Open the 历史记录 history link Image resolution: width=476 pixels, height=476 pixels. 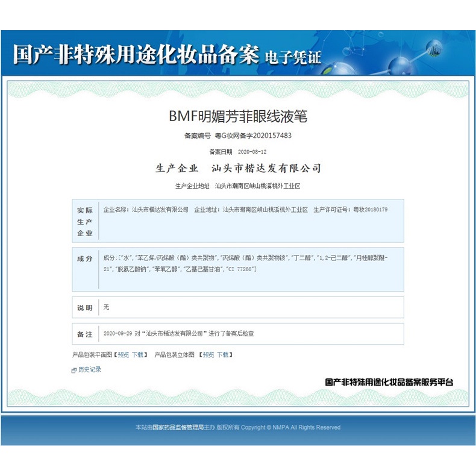point(90,369)
